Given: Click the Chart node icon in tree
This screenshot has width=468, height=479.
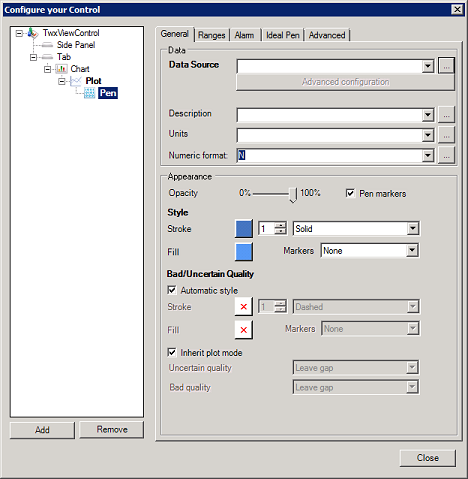Looking at the screenshot, I should point(61,69).
